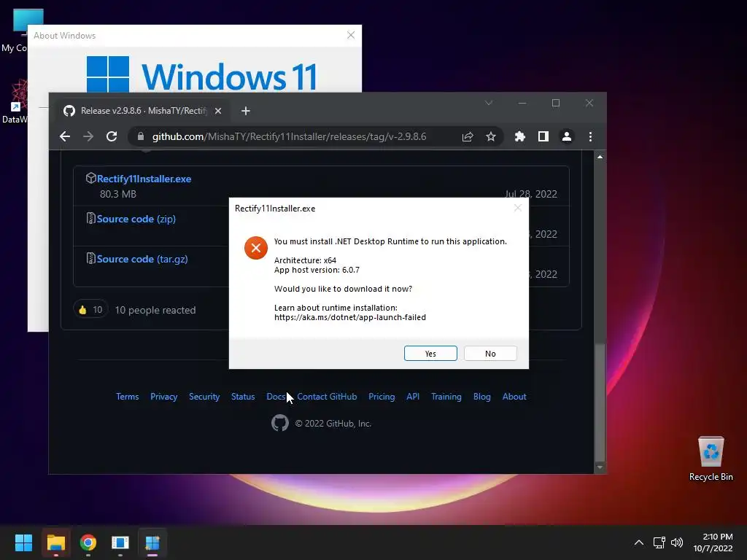Show hidden system tray icons

tap(639, 542)
